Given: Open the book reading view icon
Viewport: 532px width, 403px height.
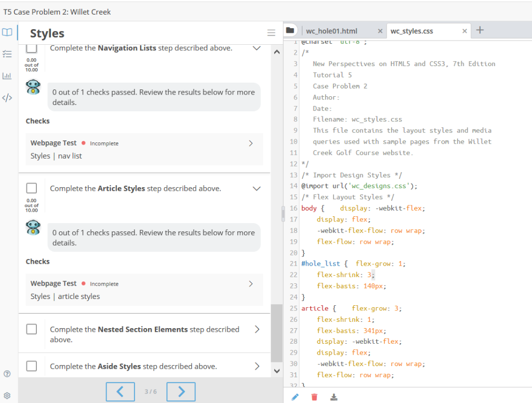Looking at the screenshot, I should pos(7,32).
